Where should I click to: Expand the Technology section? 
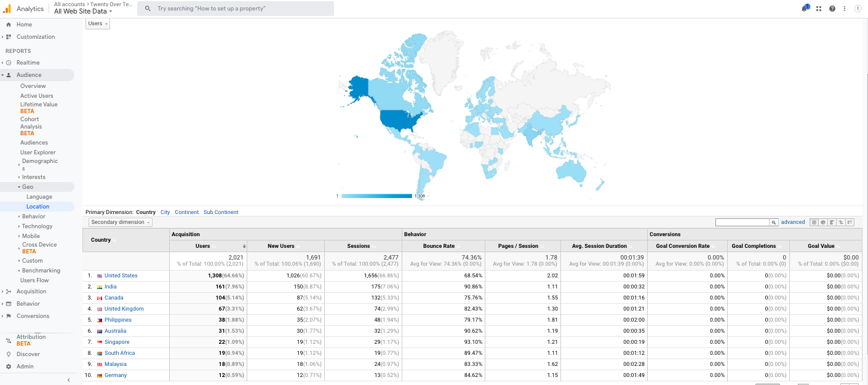point(37,226)
